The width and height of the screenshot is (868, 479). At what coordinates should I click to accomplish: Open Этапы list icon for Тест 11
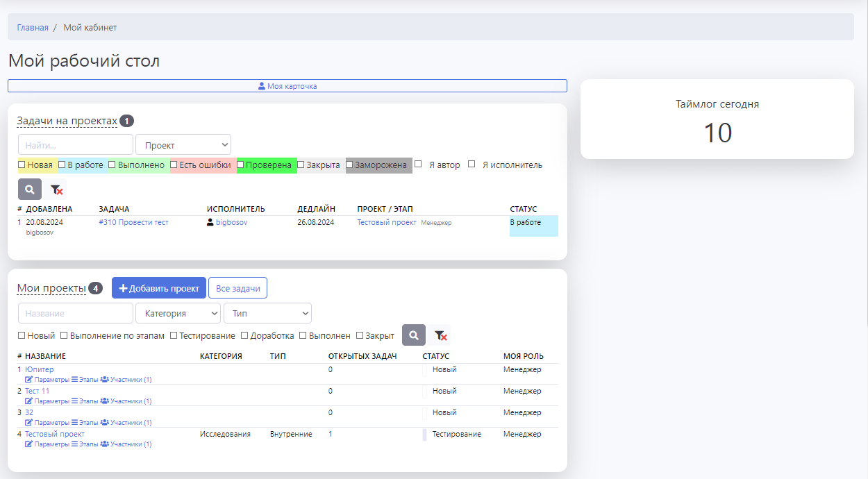point(75,401)
